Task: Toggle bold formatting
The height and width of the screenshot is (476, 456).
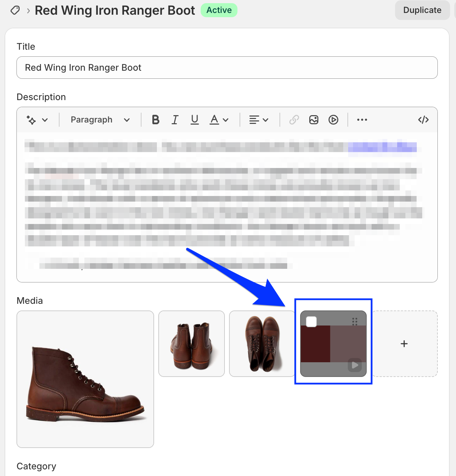Action: pyautogui.click(x=156, y=120)
